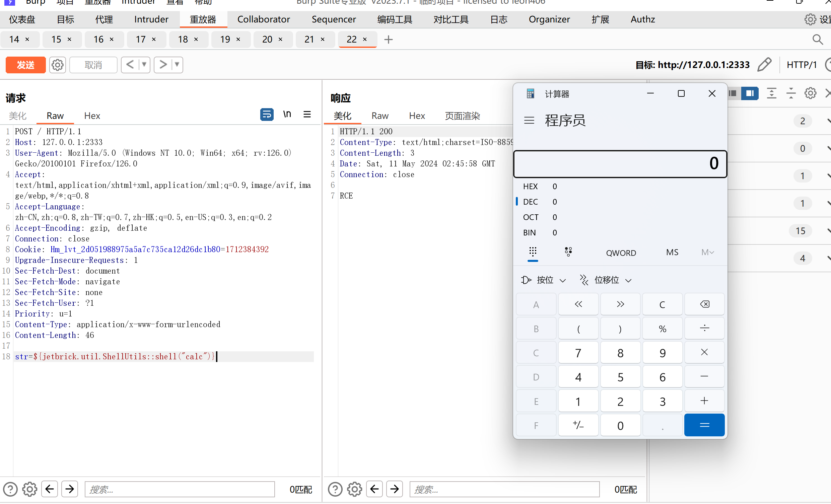Click the 取消 cancel button
The width and height of the screenshot is (831, 504).
93,65
